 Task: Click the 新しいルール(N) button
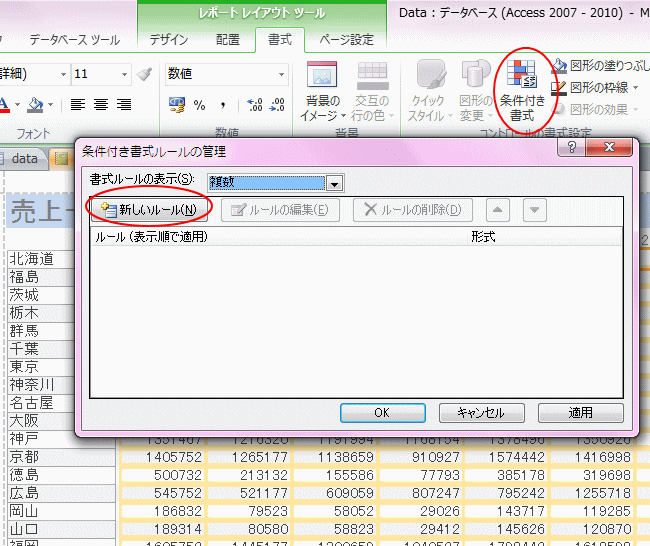149,210
